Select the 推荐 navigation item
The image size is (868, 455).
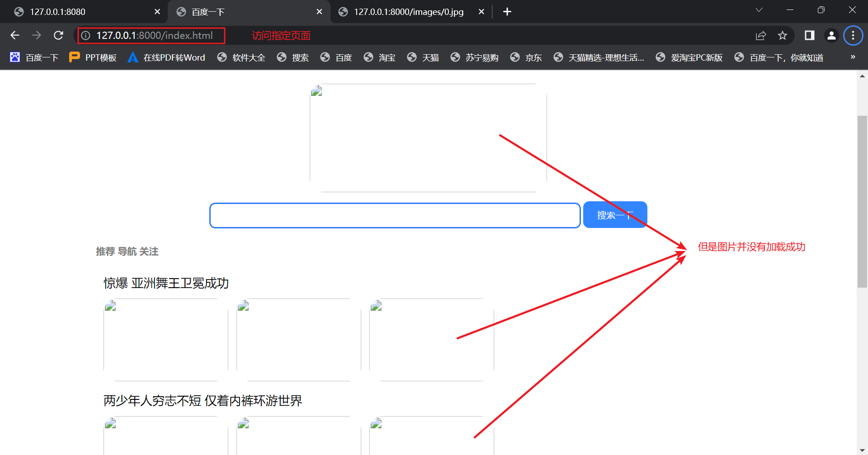point(105,251)
